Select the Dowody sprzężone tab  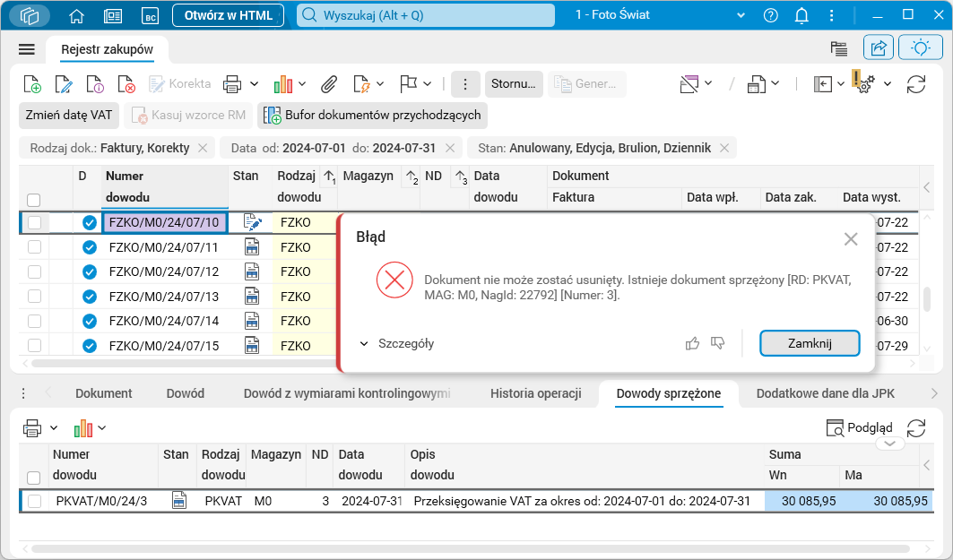coord(669,393)
